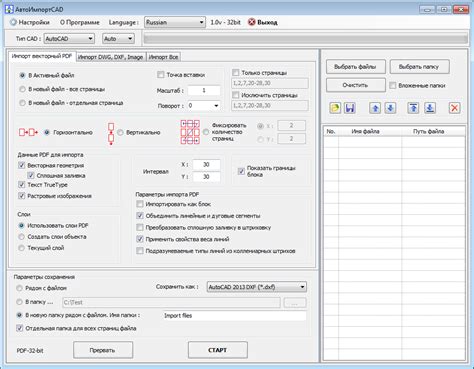Click the Выбрать файлы button
The height and width of the screenshot is (369, 474).
355,67
